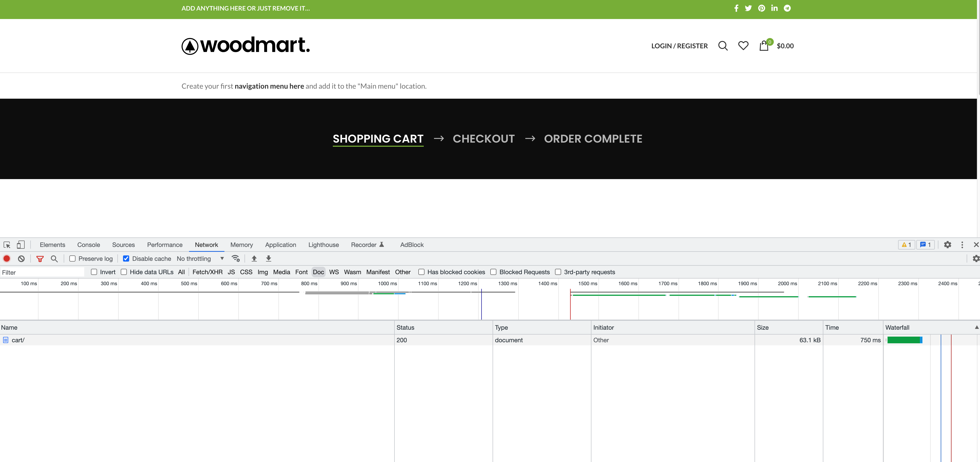
Task: Switch to the Console tab
Action: tap(88, 245)
